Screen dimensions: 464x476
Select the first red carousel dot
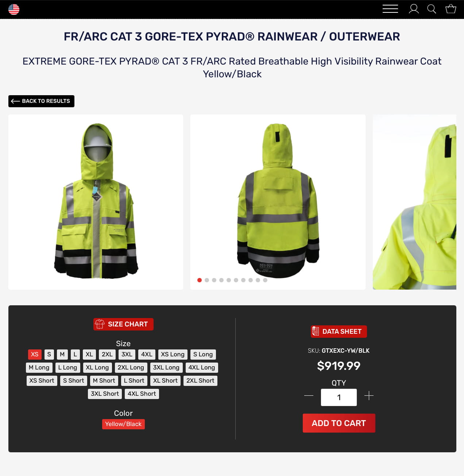(200, 280)
